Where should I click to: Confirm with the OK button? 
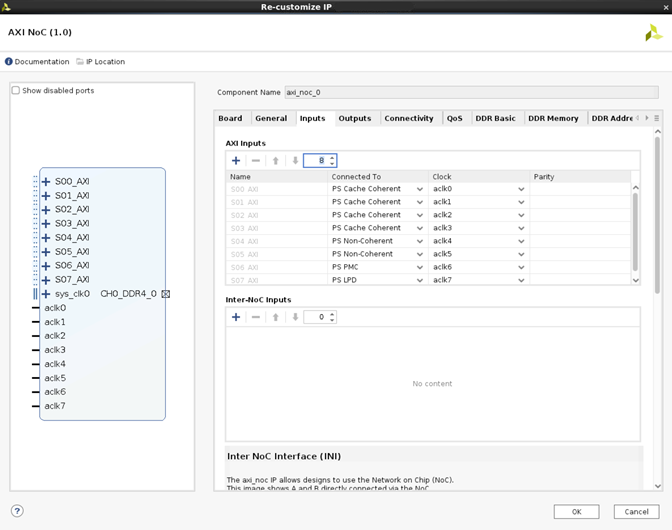click(576, 512)
